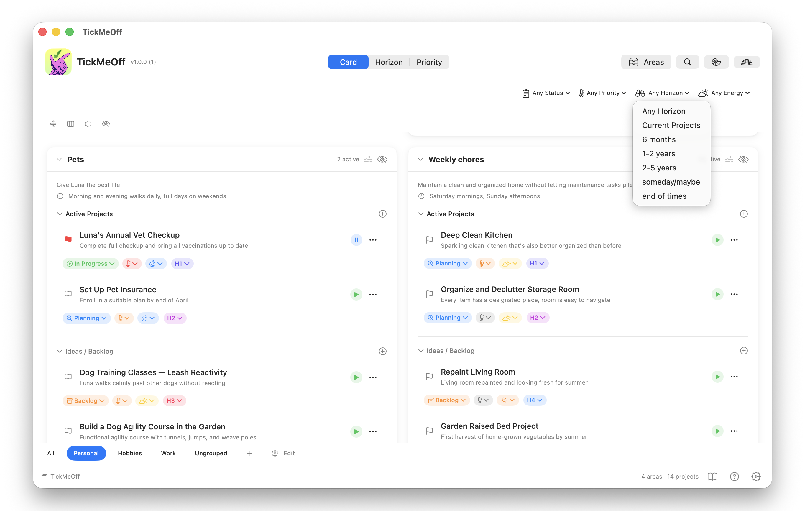Click the columns layout icon
Image resolution: width=805 pixels, height=532 pixels.
70,124
